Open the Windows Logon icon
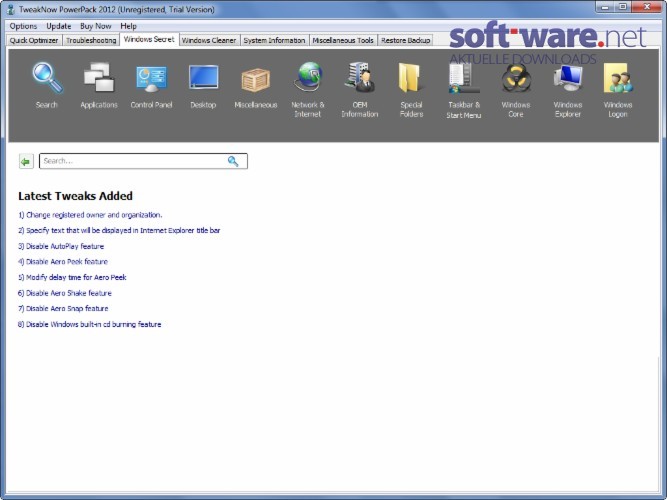 tap(618, 78)
